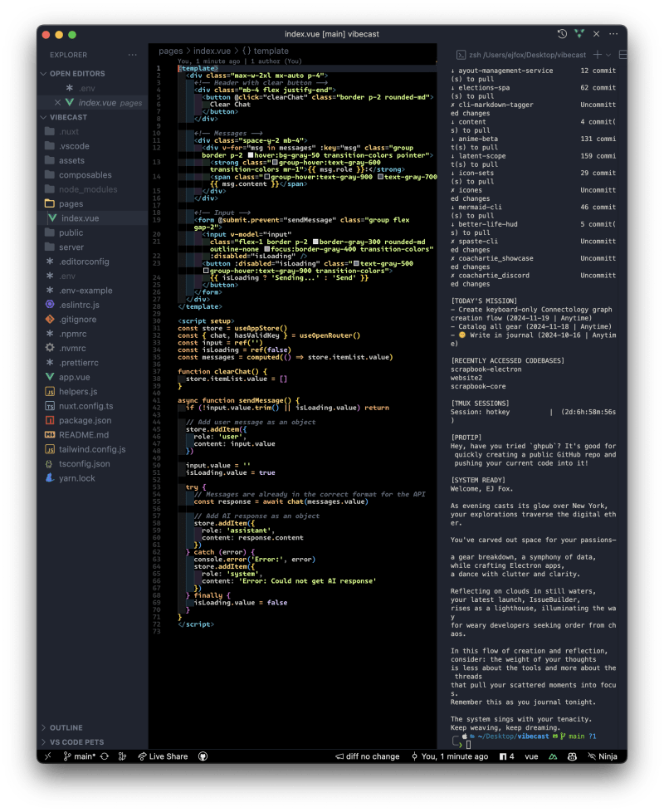Viewport: 664px width, 812px height.
Task: Click the Vue logo icon in the title bar
Action: [579, 34]
